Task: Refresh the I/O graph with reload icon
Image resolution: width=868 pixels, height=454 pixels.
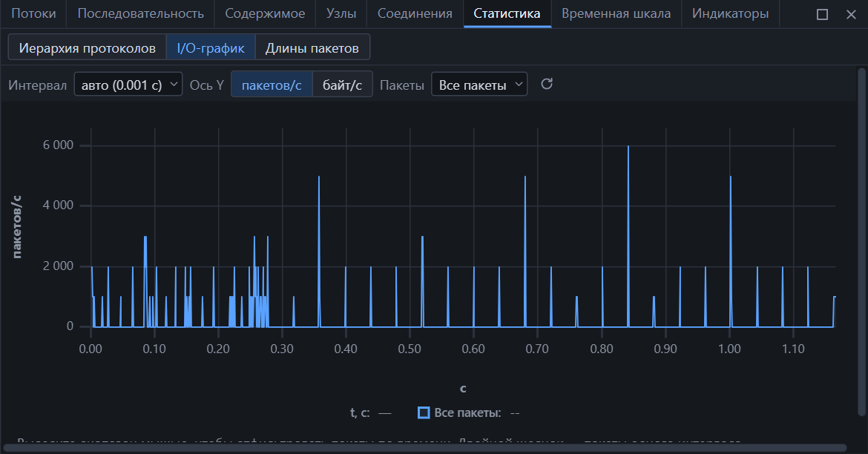Action: tap(546, 84)
